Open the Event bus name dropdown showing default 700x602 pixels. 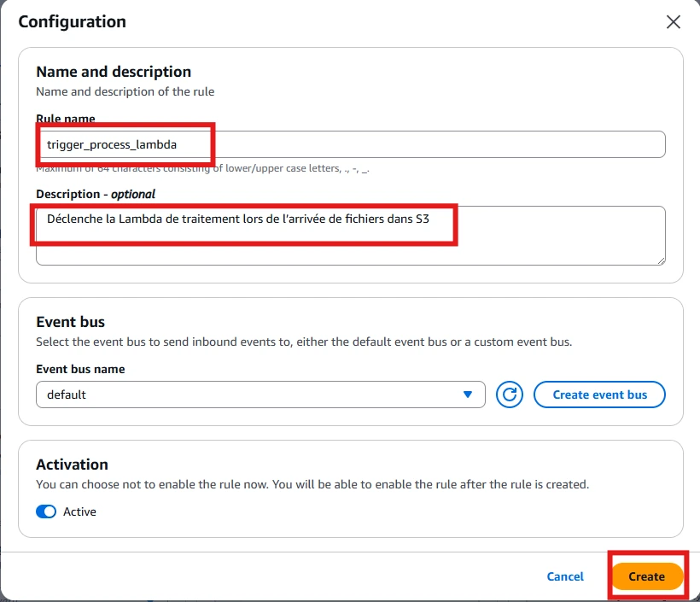pos(256,395)
